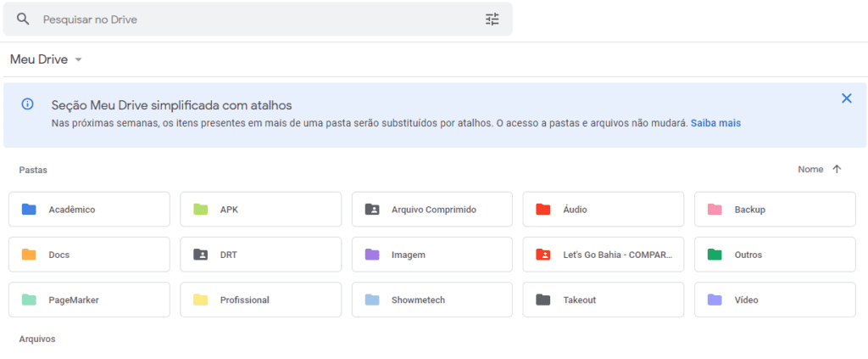Click into Pesquisar no Drive field
The image size is (868, 359).
[258, 20]
